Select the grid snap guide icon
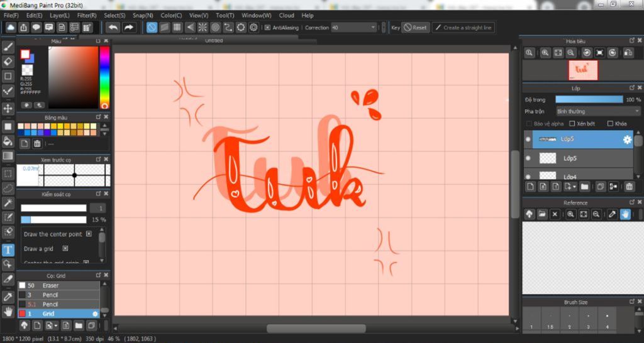 [x=177, y=28]
